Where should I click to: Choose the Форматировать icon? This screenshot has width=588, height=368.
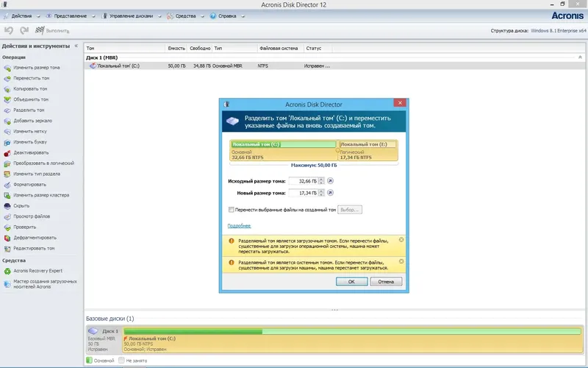tap(7, 185)
